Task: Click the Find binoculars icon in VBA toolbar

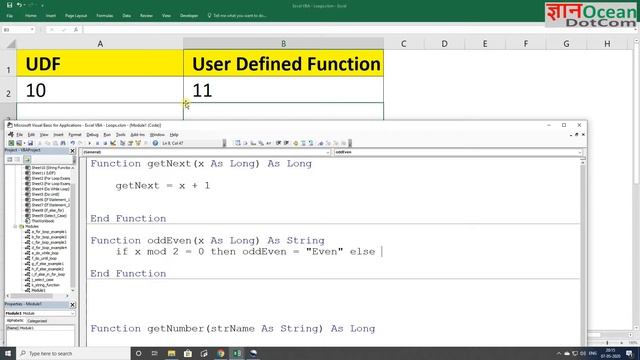Action: coord(63,143)
